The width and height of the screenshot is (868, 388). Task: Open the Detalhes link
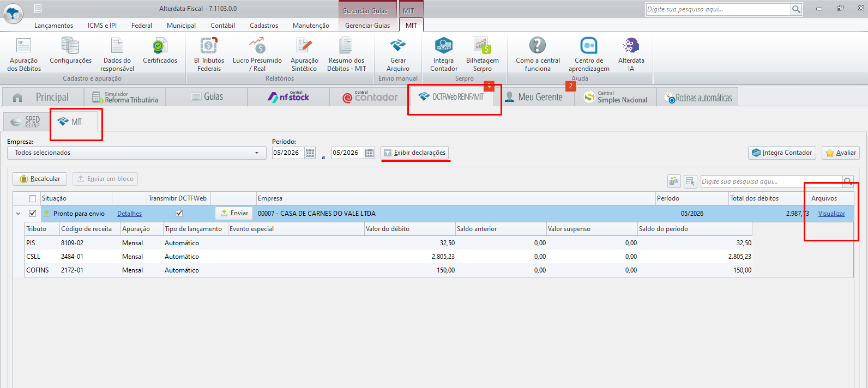tap(129, 214)
